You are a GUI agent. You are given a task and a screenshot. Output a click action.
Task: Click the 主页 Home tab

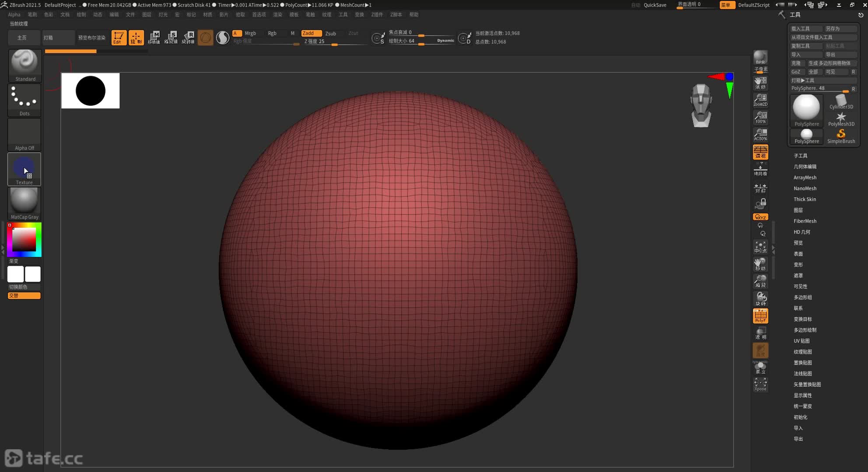click(x=21, y=37)
